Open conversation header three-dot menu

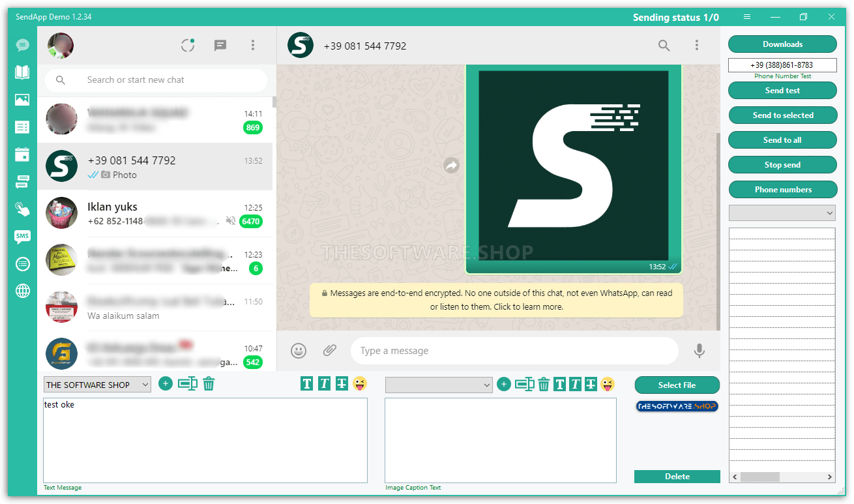click(x=697, y=45)
